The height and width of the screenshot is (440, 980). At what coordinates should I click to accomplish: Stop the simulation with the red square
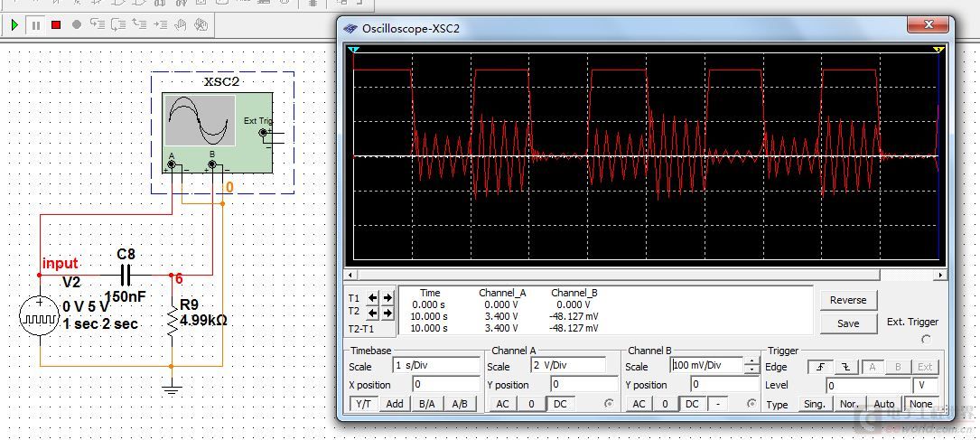[56, 25]
